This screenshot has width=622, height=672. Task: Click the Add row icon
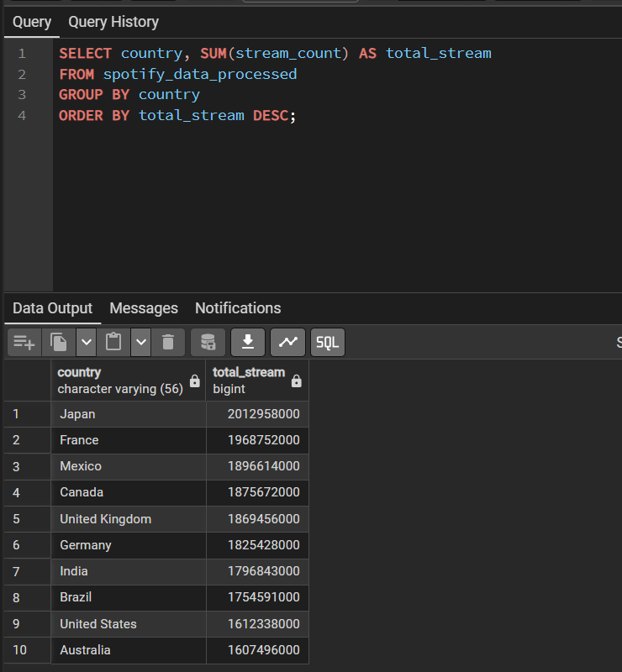pos(24,342)
